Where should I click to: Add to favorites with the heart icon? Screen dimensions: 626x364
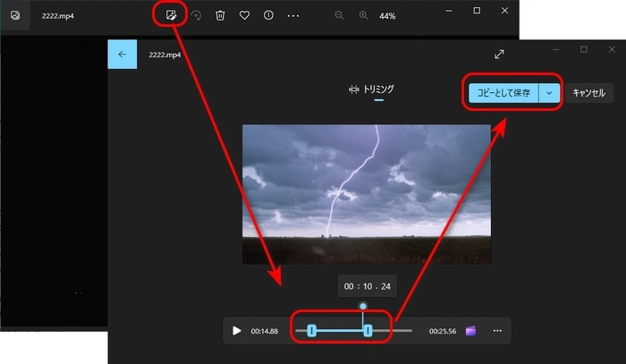(244, 16)
